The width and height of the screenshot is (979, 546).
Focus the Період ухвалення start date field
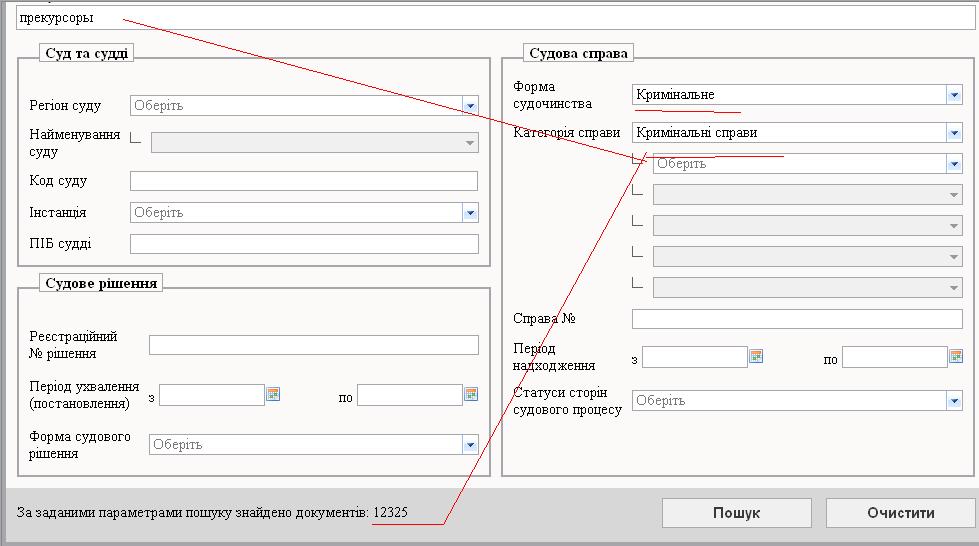pyautogui.click(x=211, y=395)
